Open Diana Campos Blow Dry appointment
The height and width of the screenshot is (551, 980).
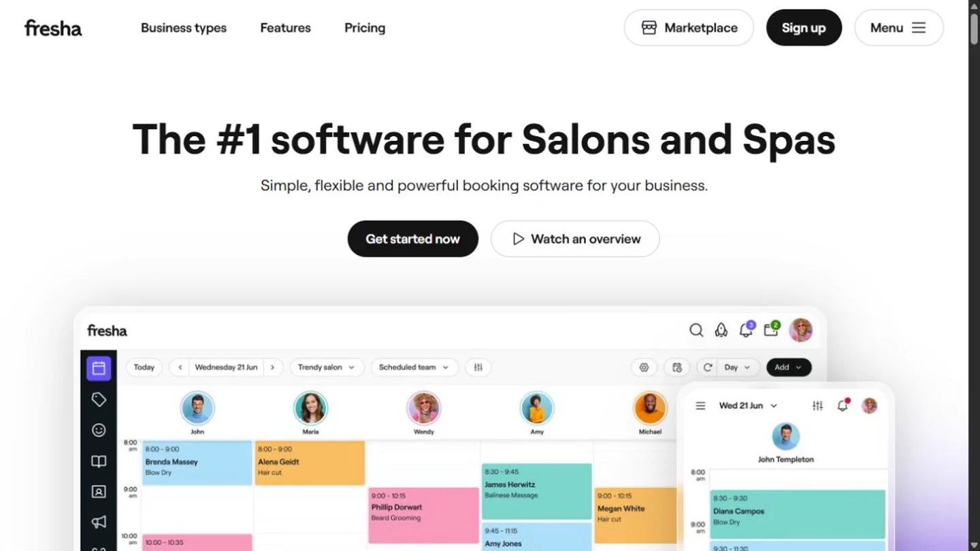click(798, 514)
